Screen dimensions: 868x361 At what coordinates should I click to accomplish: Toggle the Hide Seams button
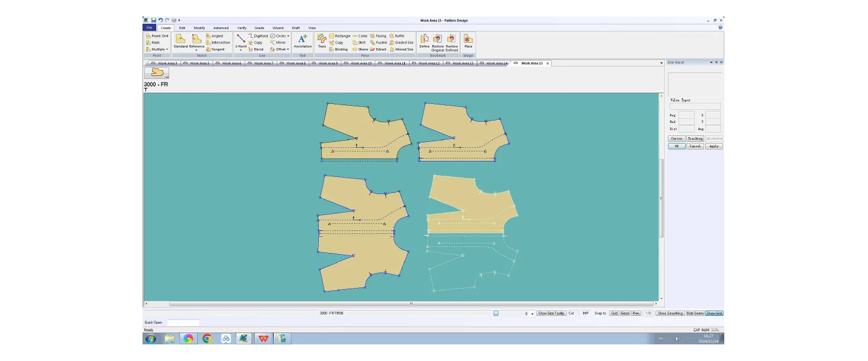point(695,313)
